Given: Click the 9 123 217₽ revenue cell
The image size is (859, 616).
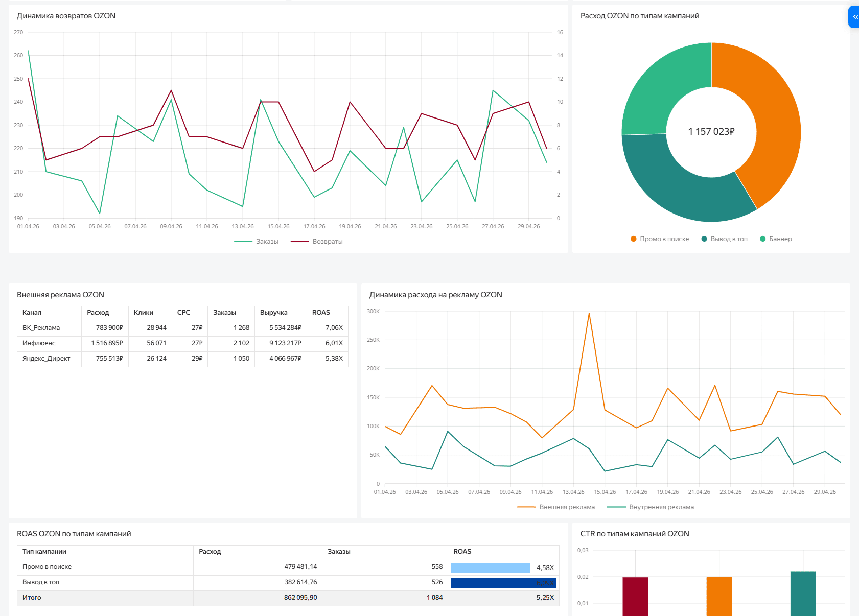Looking at the screenshot, I should (x=281, y=343).
